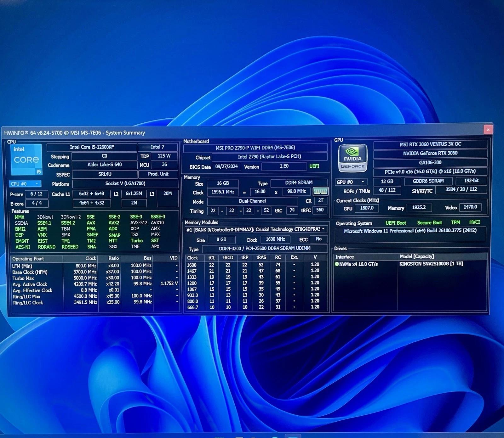Click the 'Secure Boot' status label

click(430, 223)
